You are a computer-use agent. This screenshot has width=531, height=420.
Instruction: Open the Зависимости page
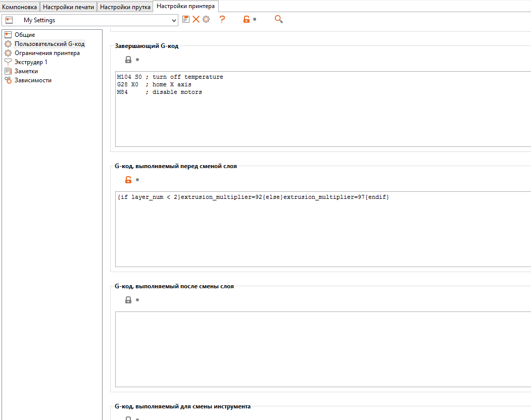click(33, 80)
